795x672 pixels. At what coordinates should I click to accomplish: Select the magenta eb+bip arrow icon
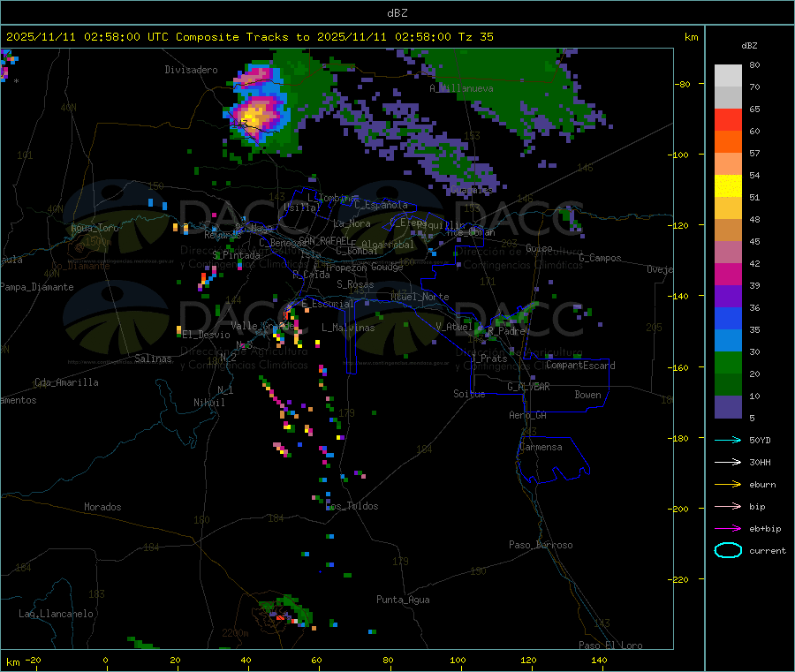727,528
